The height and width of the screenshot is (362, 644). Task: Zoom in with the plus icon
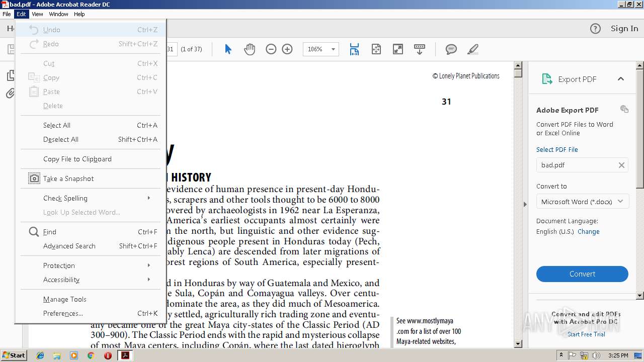tap(287, 49)
